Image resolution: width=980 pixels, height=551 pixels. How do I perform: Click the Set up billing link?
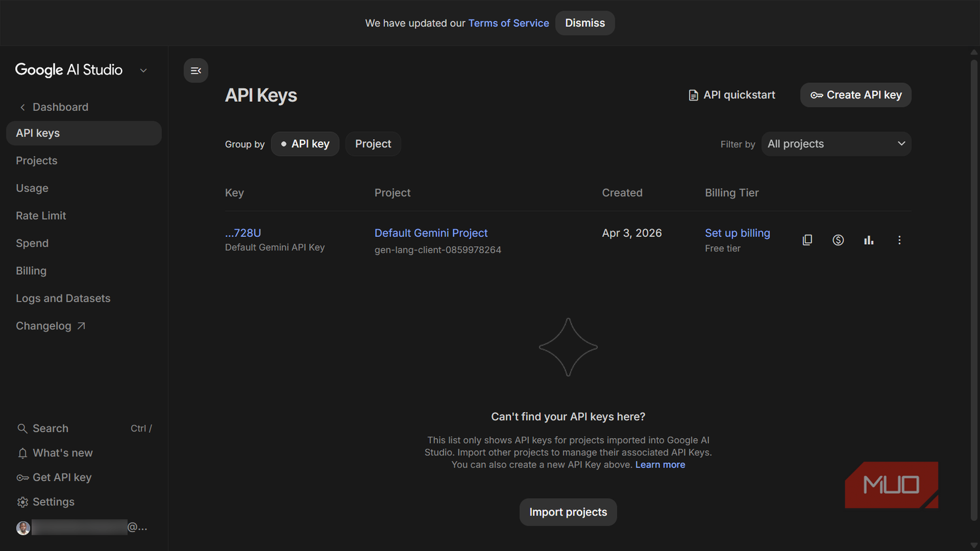click(x=738, y=233)
